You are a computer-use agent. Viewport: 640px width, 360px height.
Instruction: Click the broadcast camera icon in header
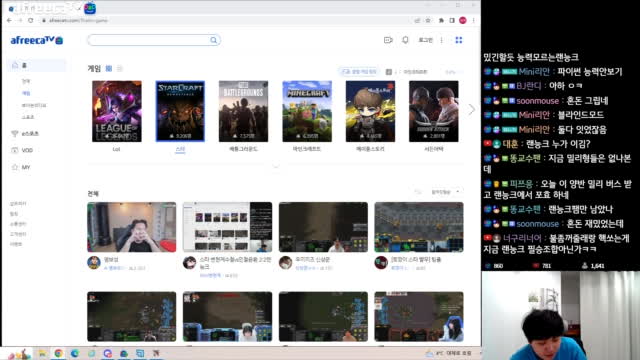point(388,40)
